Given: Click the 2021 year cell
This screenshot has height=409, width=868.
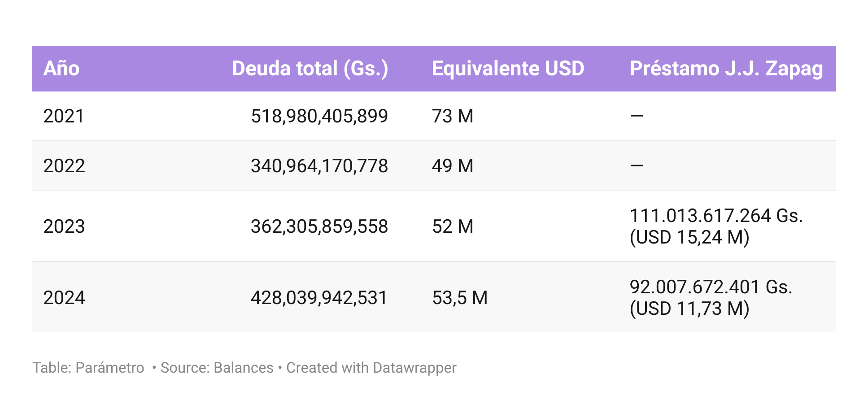Looking at the screenshot, I should tap(64, 116).
